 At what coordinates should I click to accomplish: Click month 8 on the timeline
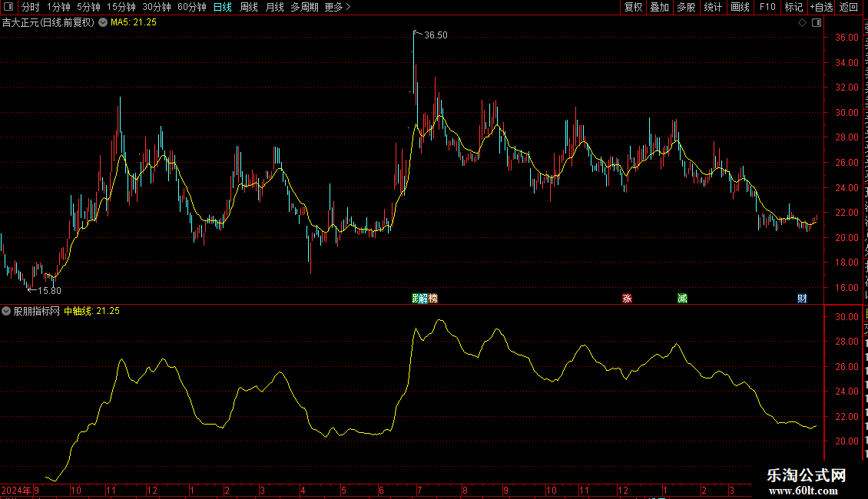click(x=465, y=490)
